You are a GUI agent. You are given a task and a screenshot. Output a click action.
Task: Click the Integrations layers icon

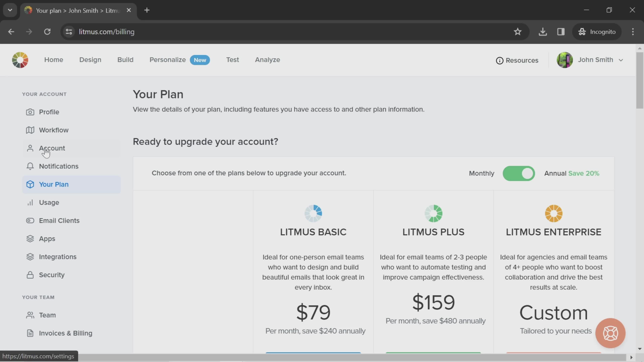[30, 257]
